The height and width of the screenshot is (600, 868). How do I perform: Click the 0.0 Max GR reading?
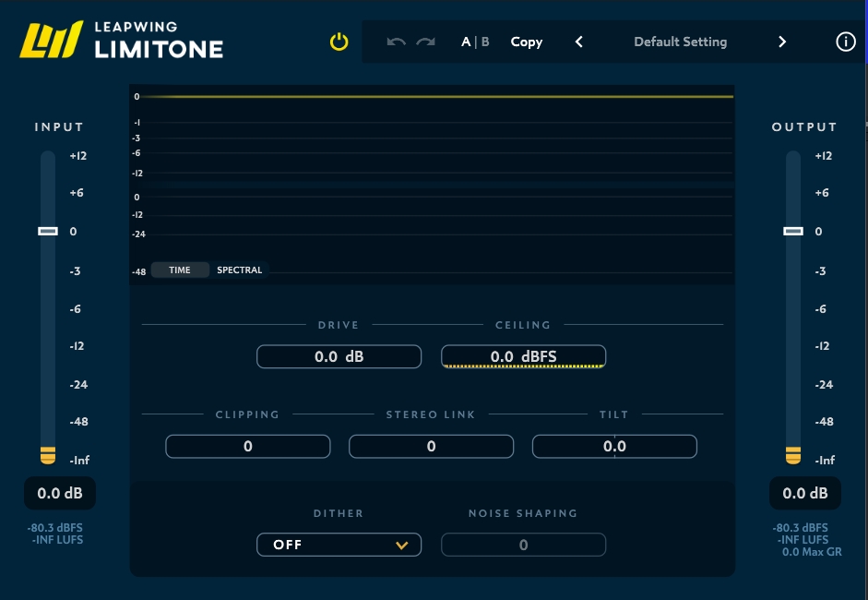812,552
